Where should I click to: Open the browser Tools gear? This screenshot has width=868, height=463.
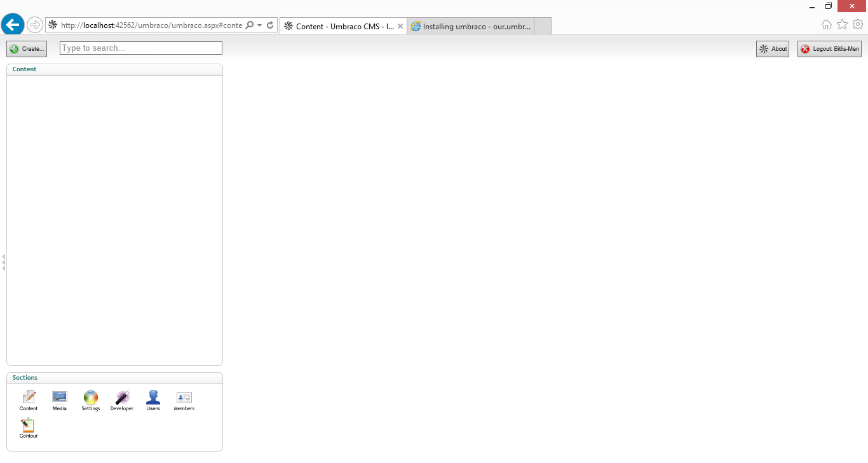tap(858, 25)
